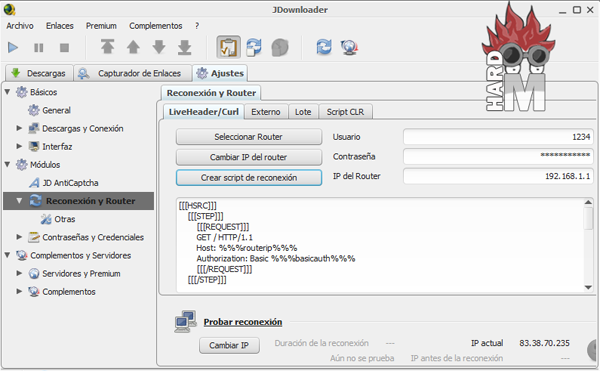This screenshot has height=371, width=600.
Task: Switch to Capturador de Enlaces tab
Action: (132, 73)
